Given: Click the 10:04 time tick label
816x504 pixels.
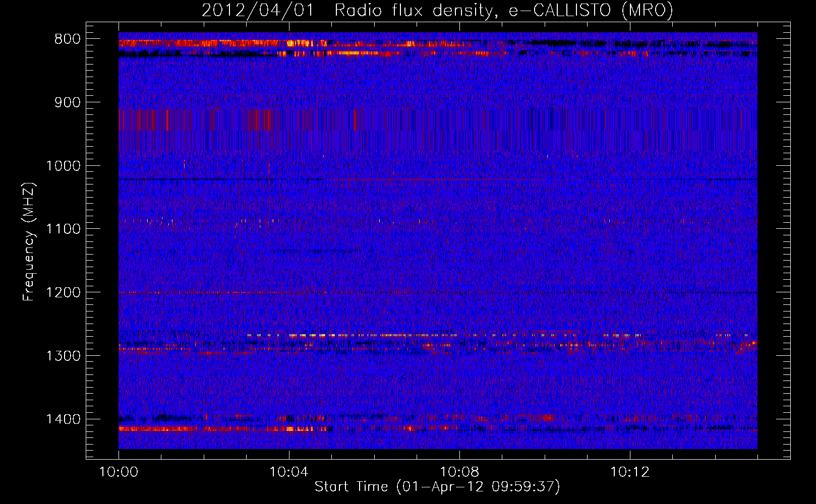Looking at the screenshot, I should click(x=289, y=472).
